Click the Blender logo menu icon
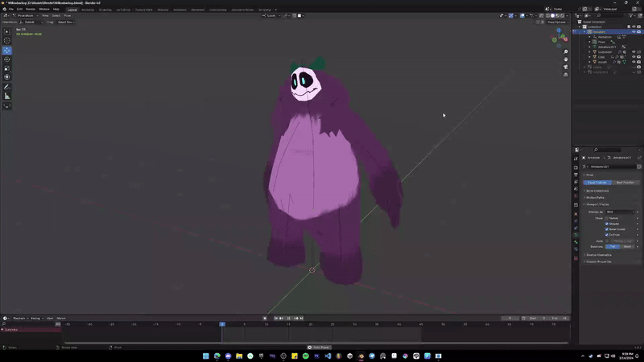The height and width of the screenshot is (362, 644). pyautogui.click(x=5, y=9)
